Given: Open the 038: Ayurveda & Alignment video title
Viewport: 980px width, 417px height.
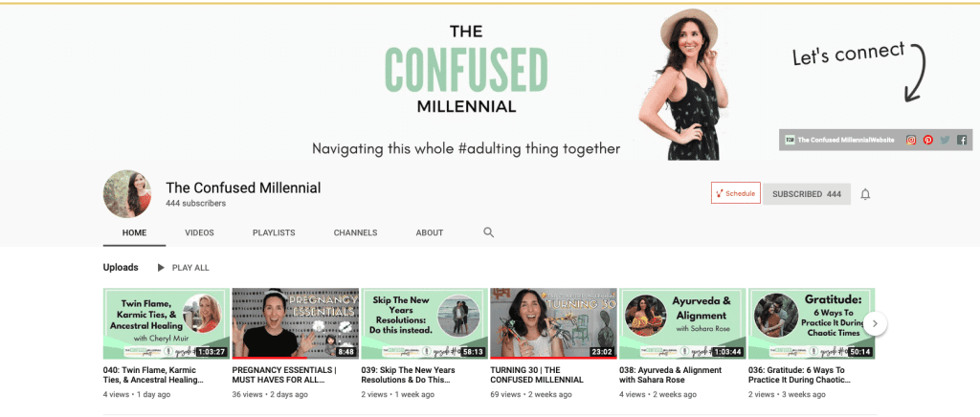Looking at the screenshot, I should pyautogui.click(x=671, y=375).
